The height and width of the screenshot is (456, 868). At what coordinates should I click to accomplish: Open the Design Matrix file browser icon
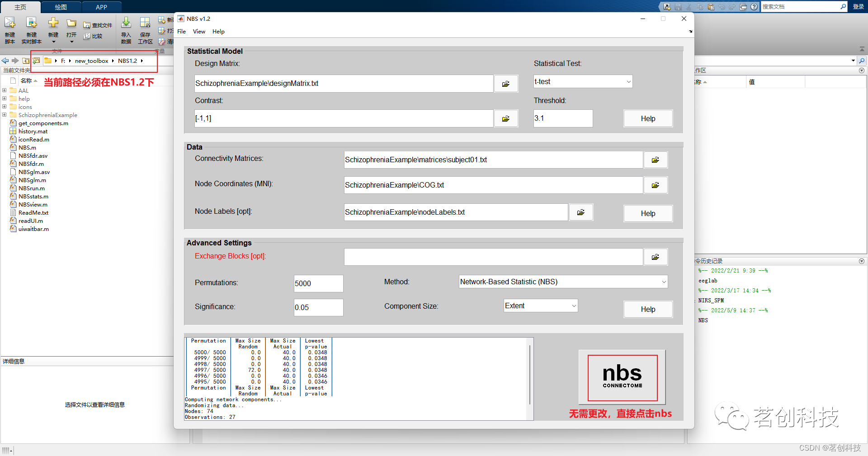coord(505,83)
